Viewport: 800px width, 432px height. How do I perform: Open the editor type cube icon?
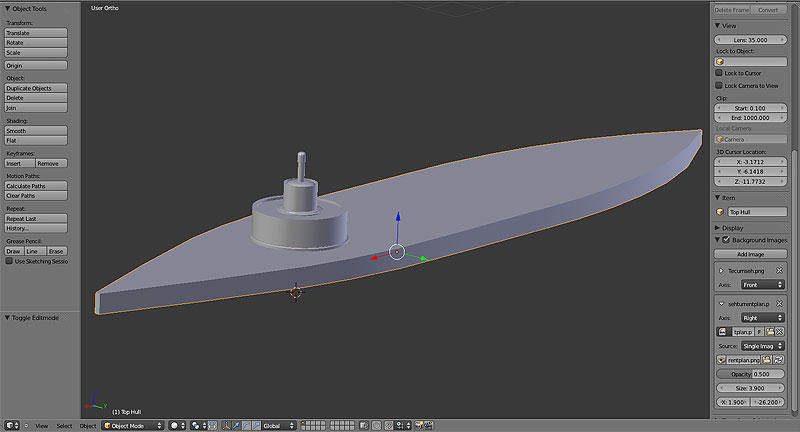[10, 425]
